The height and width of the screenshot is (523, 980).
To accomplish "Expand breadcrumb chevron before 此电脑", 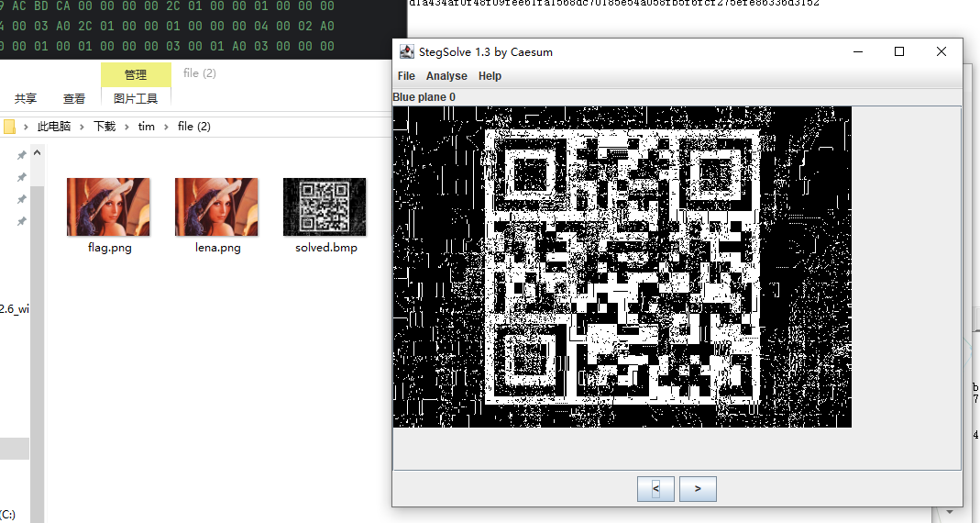I will pyautogui.click(x=26, y=127).
